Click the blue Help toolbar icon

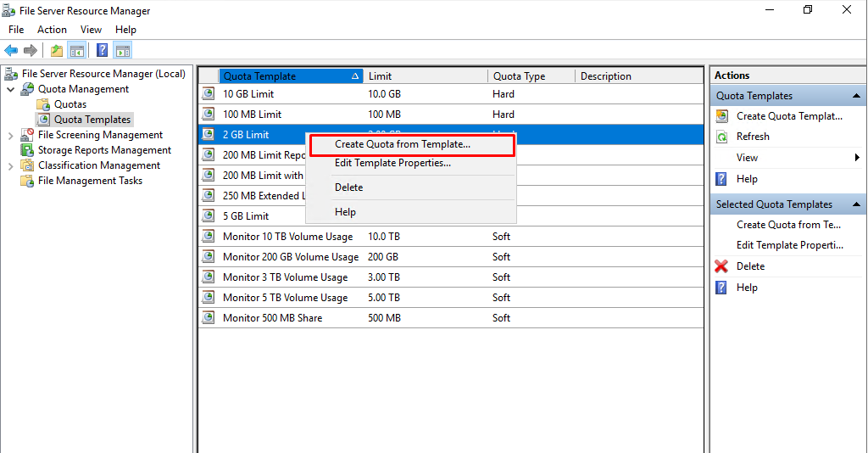(x=102, y=50)
